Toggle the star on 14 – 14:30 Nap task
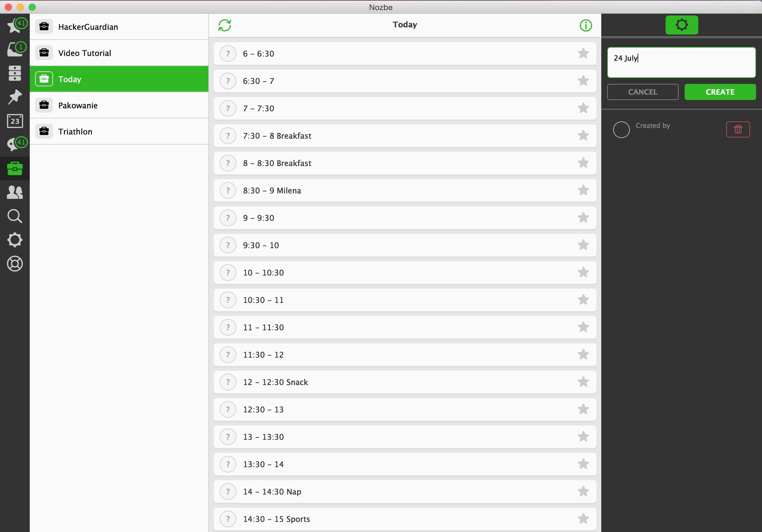This screenshot has width=762, height=532. click(x=583, y=492)
